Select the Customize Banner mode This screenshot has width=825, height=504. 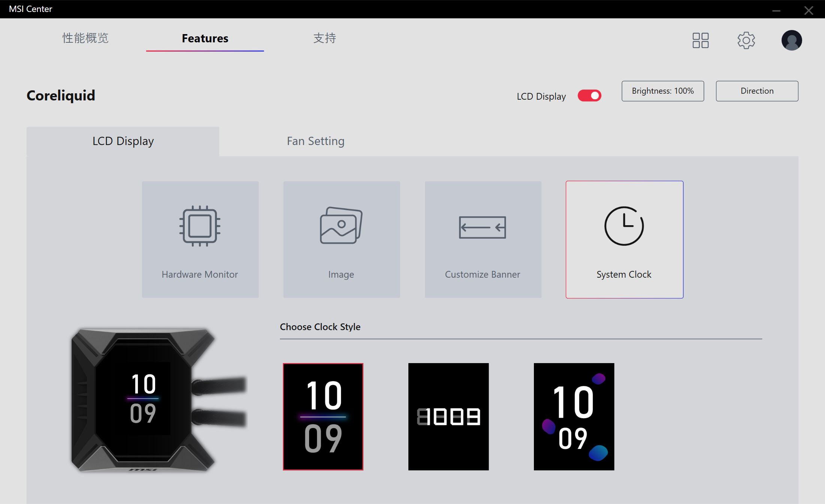pos(483,239)
